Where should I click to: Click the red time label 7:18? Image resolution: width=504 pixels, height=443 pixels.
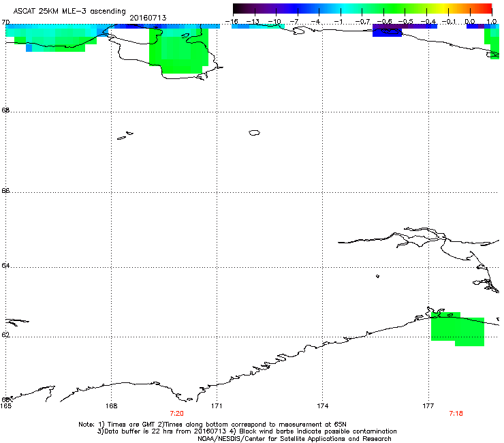pyautogui.click(x=456, y=414)
